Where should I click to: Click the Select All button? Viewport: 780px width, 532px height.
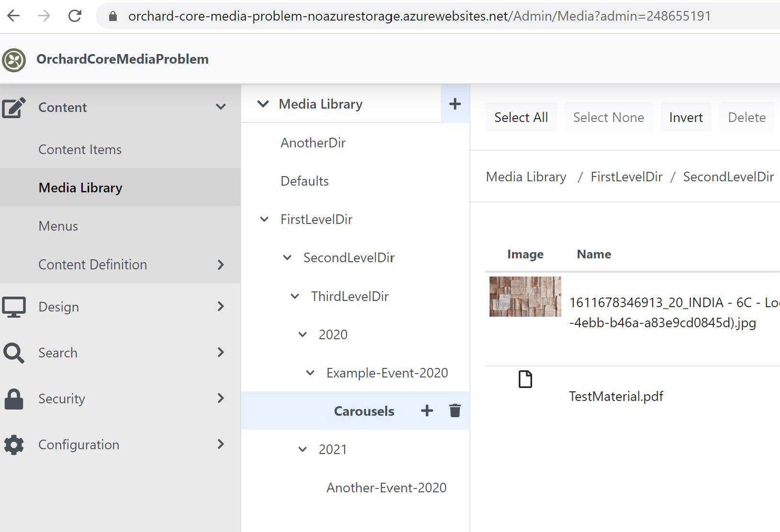pyautogui.click(x=521, y=117)
